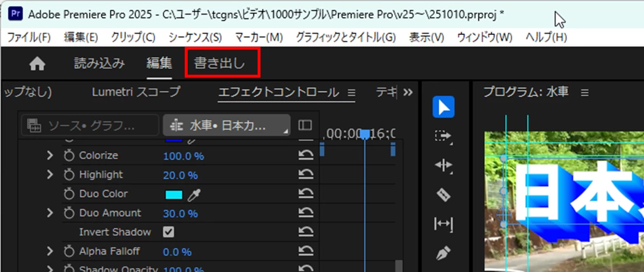The width and height of the screenshot is (644, 272).
Task: Select the Razor tool
Action: (x=443, y=194)
